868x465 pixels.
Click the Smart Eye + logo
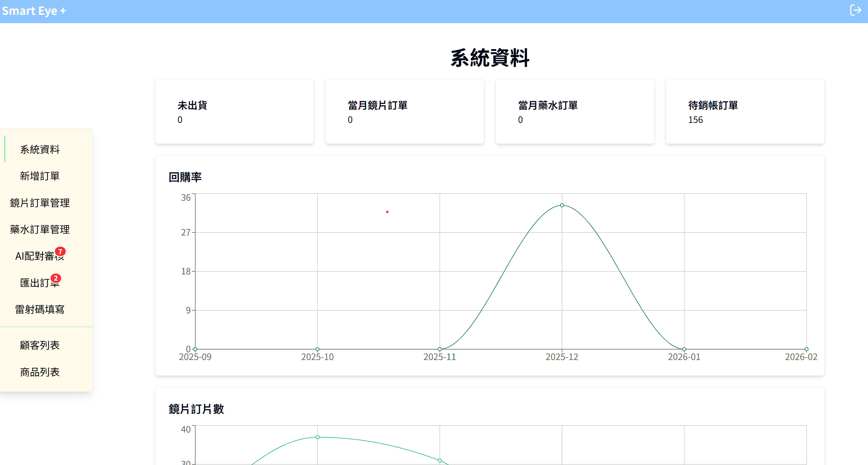34,10
